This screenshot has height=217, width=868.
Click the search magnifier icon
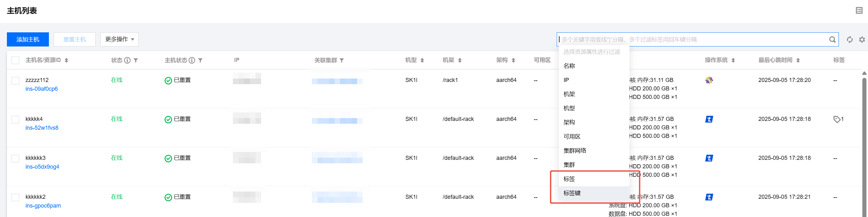(832, 40)
